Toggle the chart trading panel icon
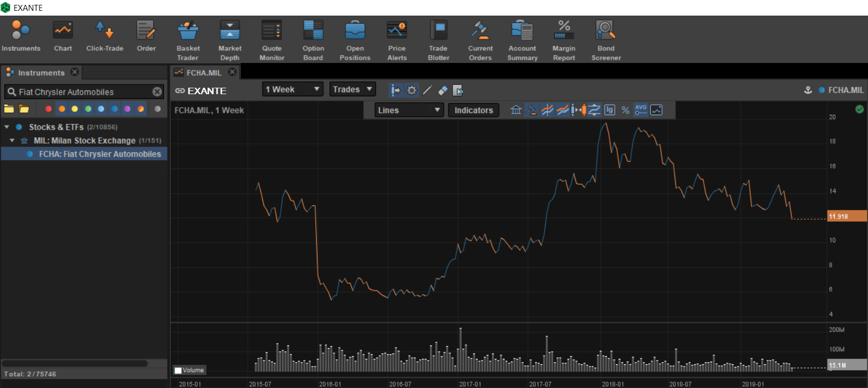Image resolution: width=868 pixels, height=388 pixels. pyautogui.click(x=395, y=90)
